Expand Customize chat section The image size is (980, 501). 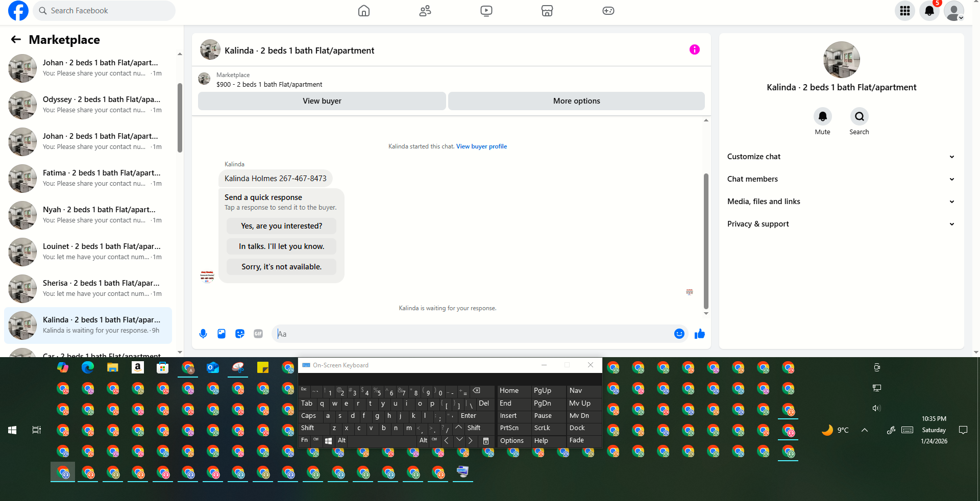point(841,157)
